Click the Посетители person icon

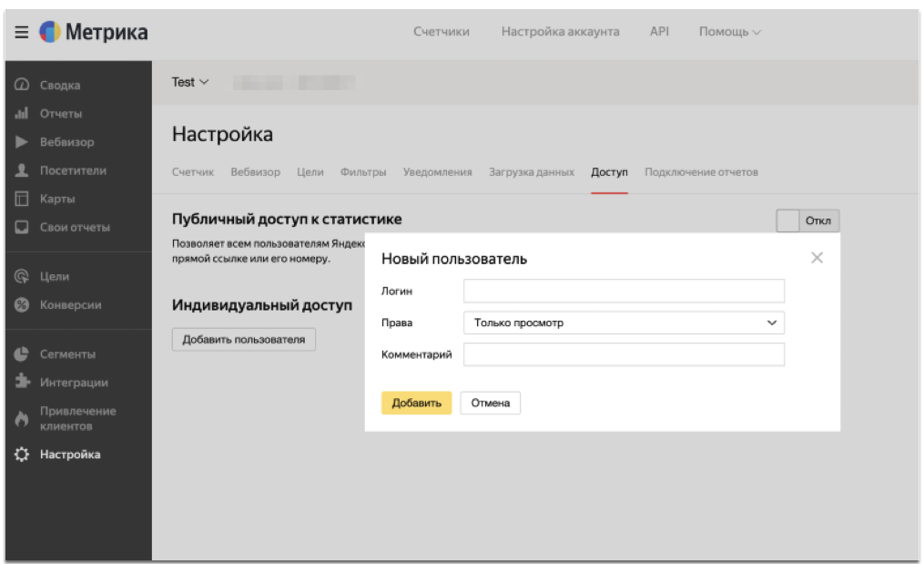pyautogui.click(x=22, y=170)
